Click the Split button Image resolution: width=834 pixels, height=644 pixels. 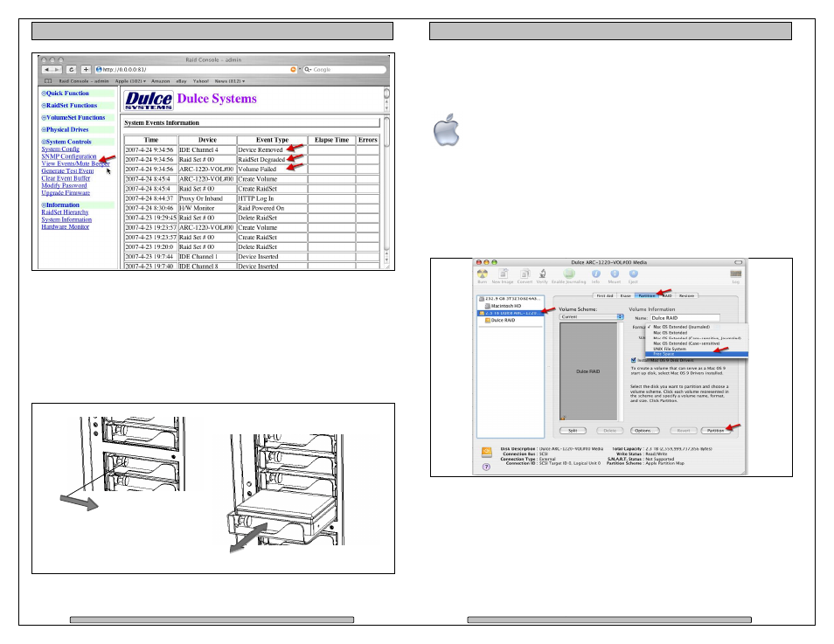573,431
